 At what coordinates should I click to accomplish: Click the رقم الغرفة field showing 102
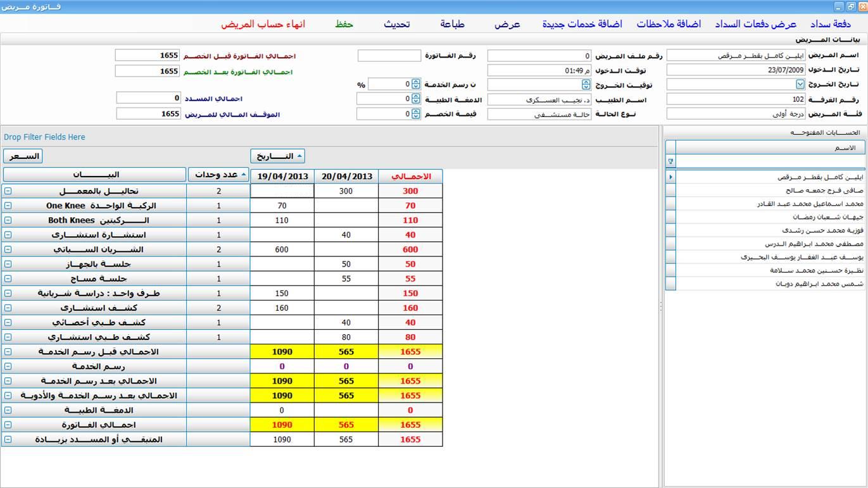tap(736, 99)
